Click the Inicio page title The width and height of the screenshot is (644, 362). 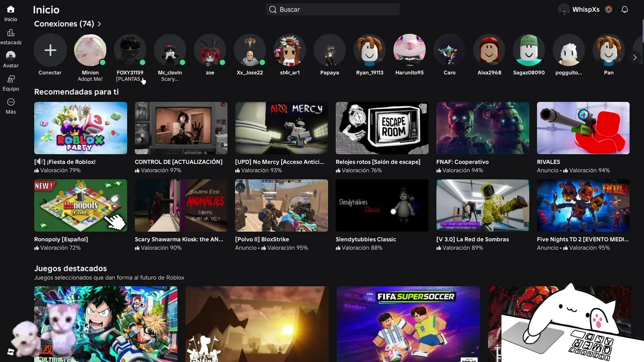[x=46, y=10]
